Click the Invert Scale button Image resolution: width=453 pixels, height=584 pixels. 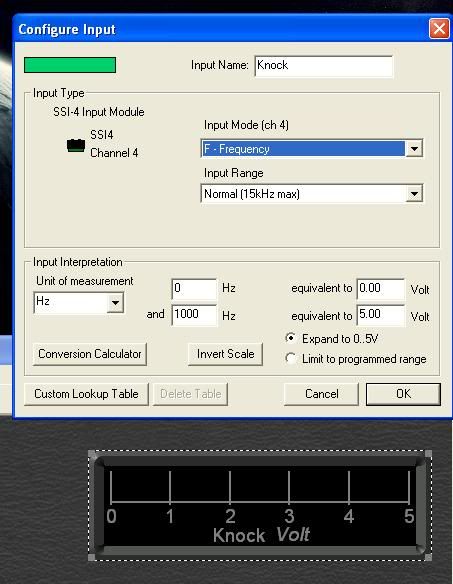click(x=225, y=354)
